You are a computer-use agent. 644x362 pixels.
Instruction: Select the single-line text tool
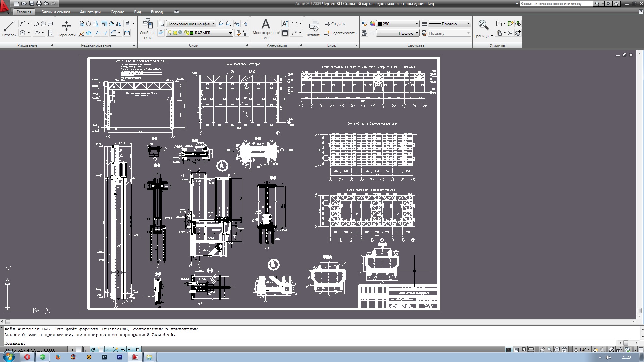(285, 24)
